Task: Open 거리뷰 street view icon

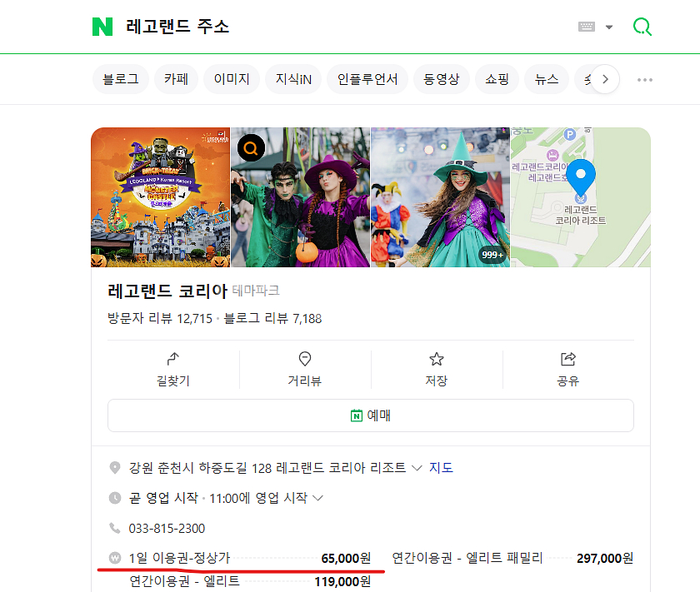Action: coord(305,359)
